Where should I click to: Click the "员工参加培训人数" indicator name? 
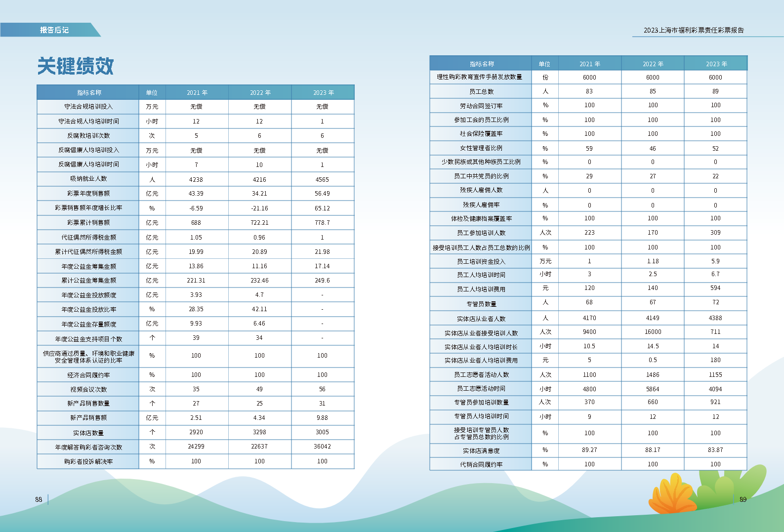coord(481,233)
